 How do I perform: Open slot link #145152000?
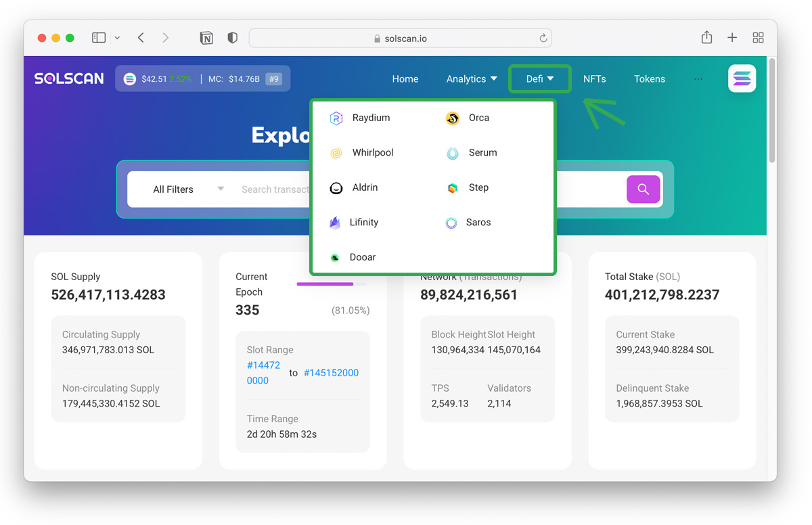(x=331, y=373)
